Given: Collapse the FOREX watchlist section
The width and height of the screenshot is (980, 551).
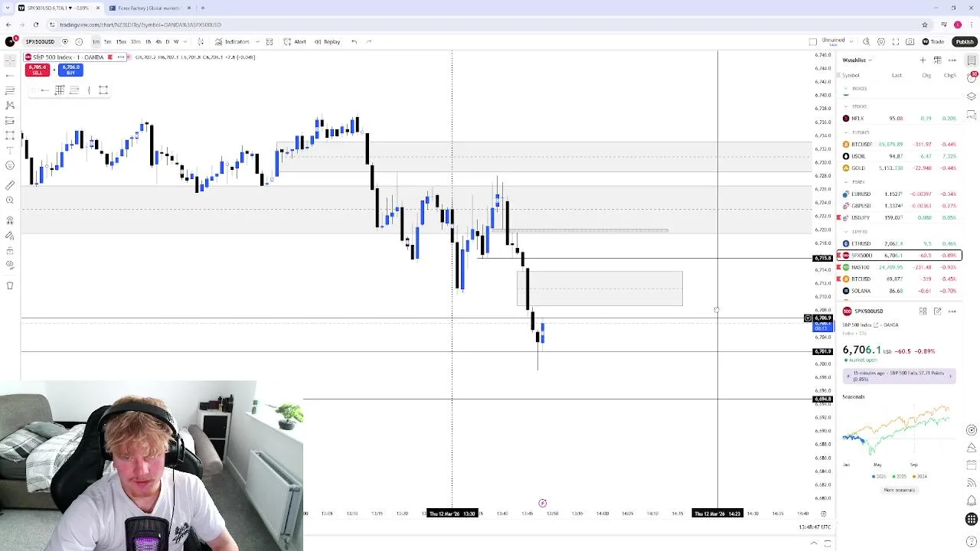Looking at the screenshot, I should [846, 182].
